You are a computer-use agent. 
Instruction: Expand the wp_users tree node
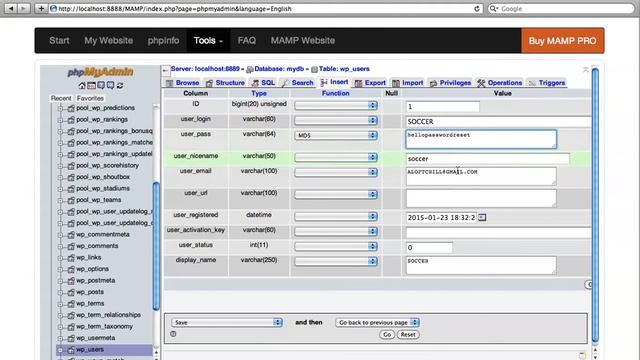coord(60,350)
